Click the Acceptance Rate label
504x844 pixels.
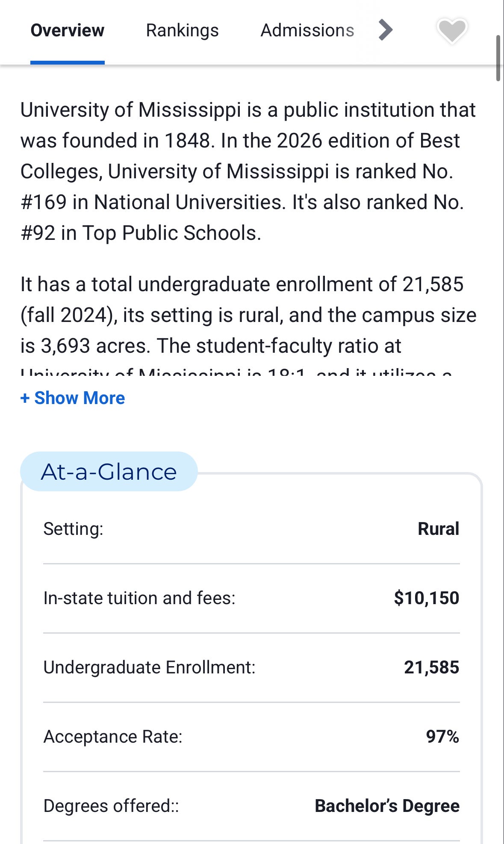(x=113, y=737)
